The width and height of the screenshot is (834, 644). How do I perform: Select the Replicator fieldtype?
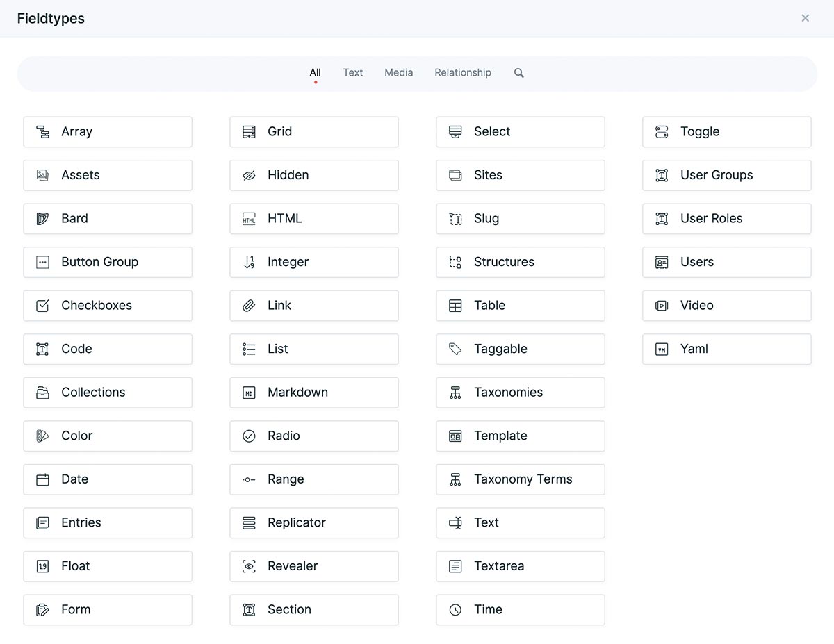coord(313,522)
